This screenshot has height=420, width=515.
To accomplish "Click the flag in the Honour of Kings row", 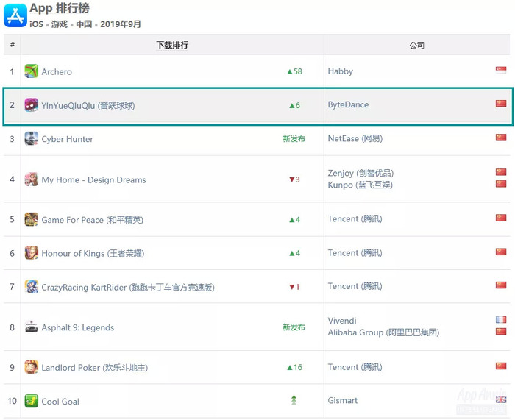I will pyautogui.click(x=501, y=252).
